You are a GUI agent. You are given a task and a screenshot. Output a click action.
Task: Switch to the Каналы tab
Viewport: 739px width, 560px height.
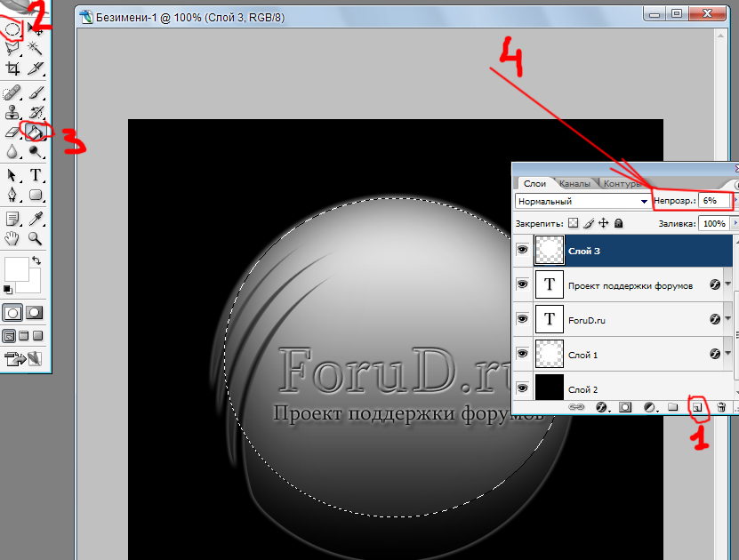click(x=574, y=184)
